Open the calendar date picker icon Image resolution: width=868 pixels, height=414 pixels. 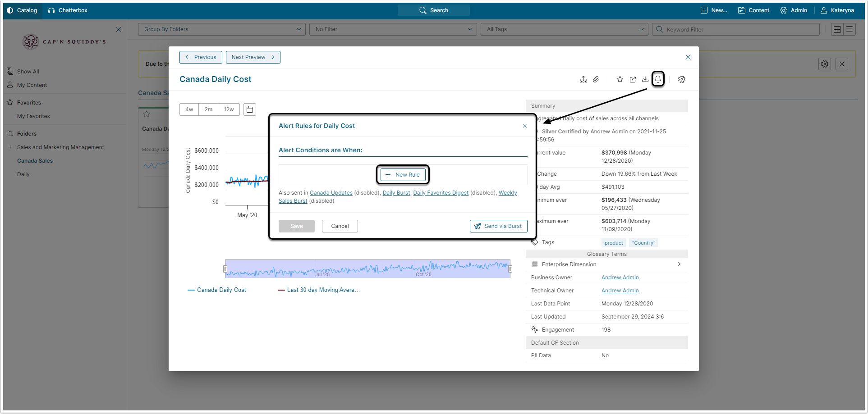pyautogui.click(x=250, y=109)
